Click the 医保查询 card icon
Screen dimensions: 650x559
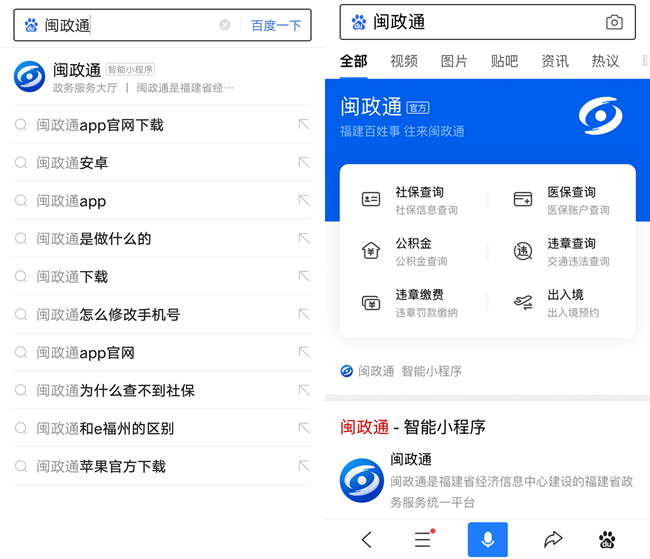click(x=523, y=199)
